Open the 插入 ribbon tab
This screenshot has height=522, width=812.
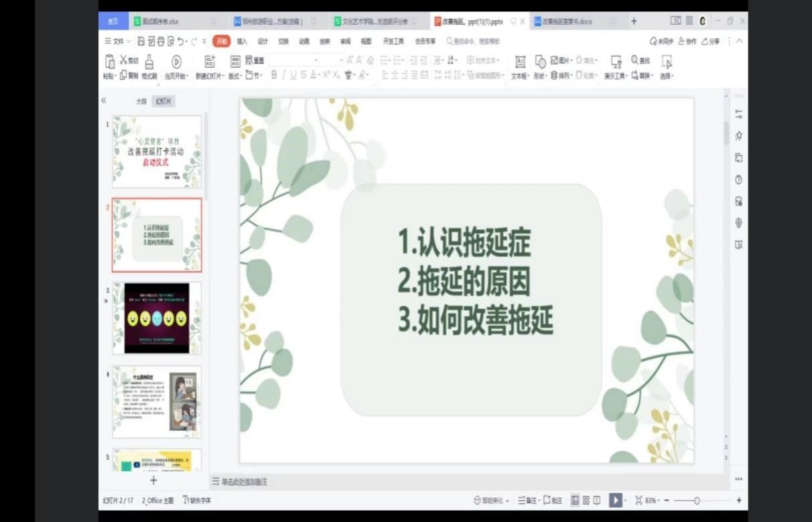click(242, 42)
